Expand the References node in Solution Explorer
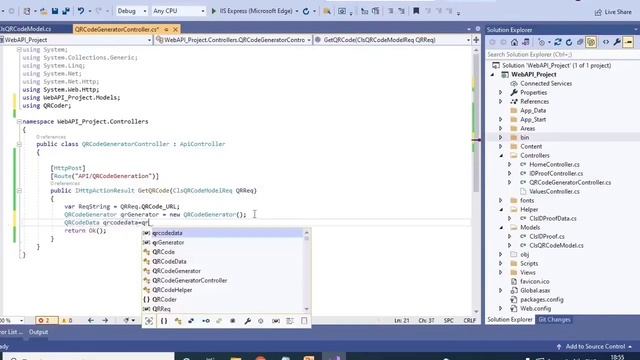Image resolution: width=640 pixels, height=360 pixels. coord(501,102)
